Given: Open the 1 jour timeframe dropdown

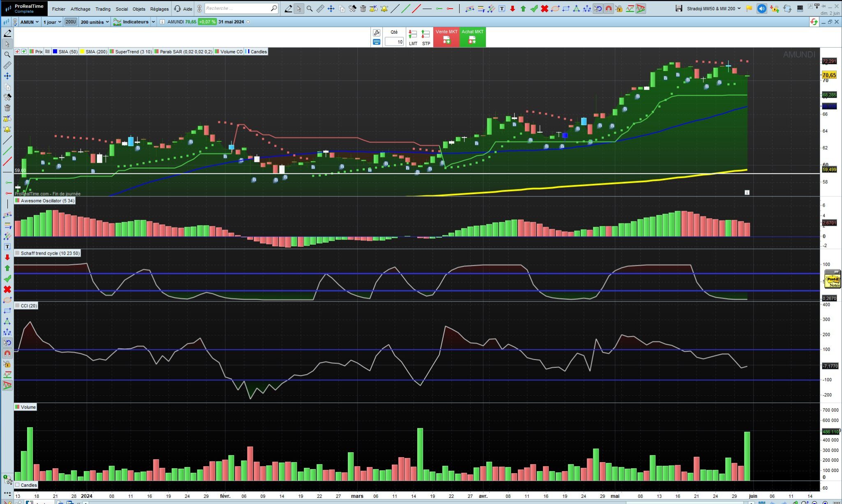Looking at the screenshot, I should [x=52, y=22].
